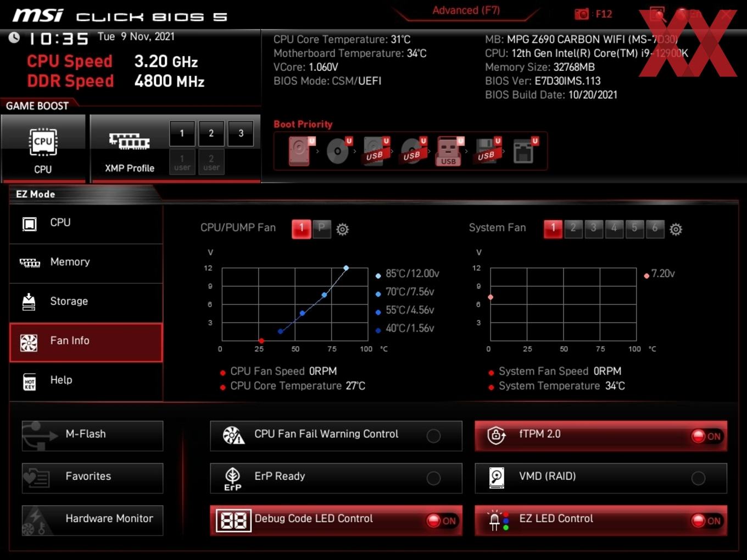Select third boot device USB hard disk
Screen dimensions: 747x560
pos(376,151)
